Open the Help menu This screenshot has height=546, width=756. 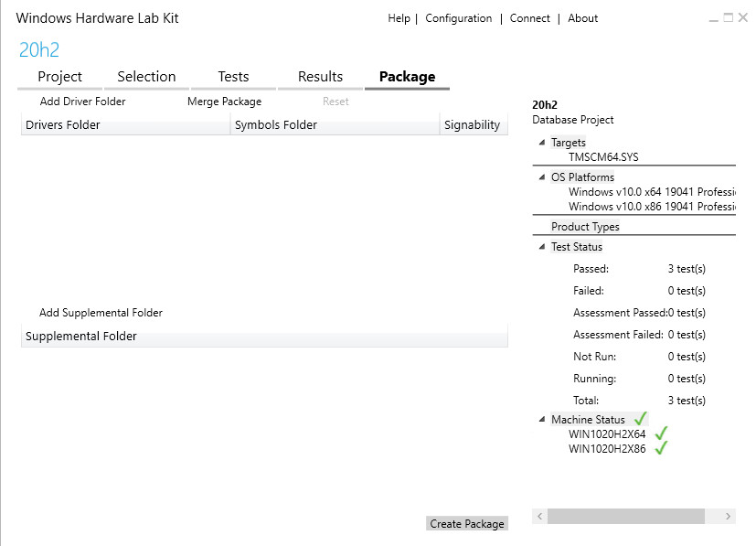pos(399,18)
